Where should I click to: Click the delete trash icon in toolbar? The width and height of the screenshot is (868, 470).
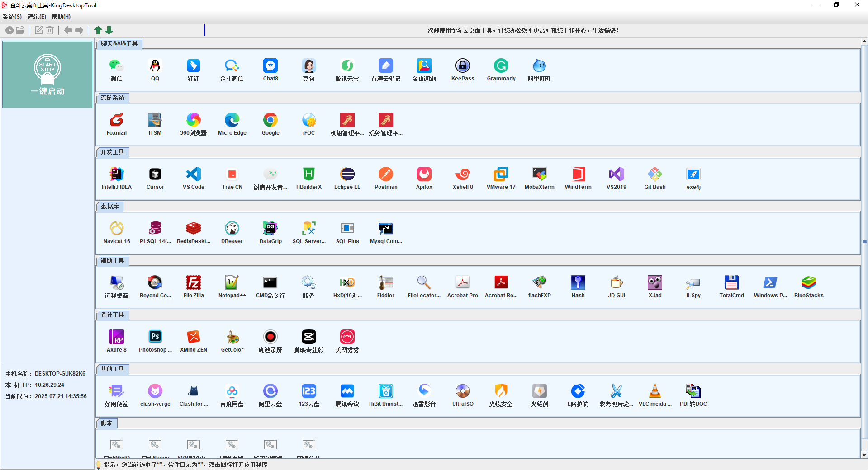[x=50, y=30]
